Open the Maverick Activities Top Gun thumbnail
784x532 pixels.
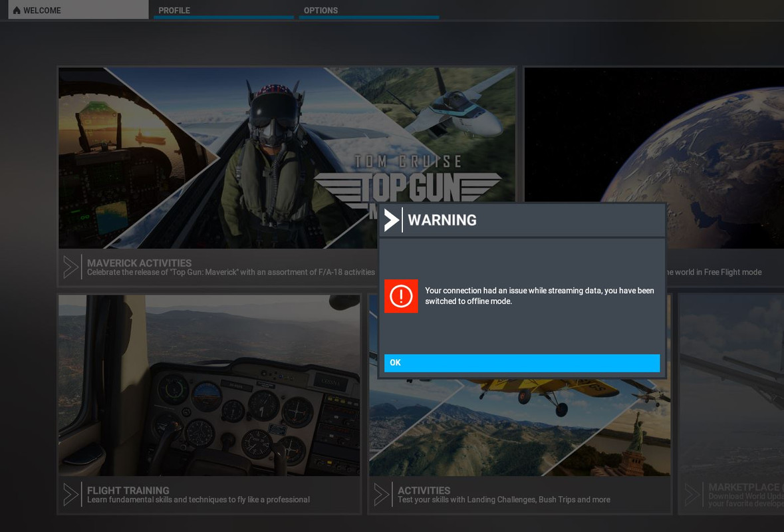pyautogui.click(x=287, y=158)
